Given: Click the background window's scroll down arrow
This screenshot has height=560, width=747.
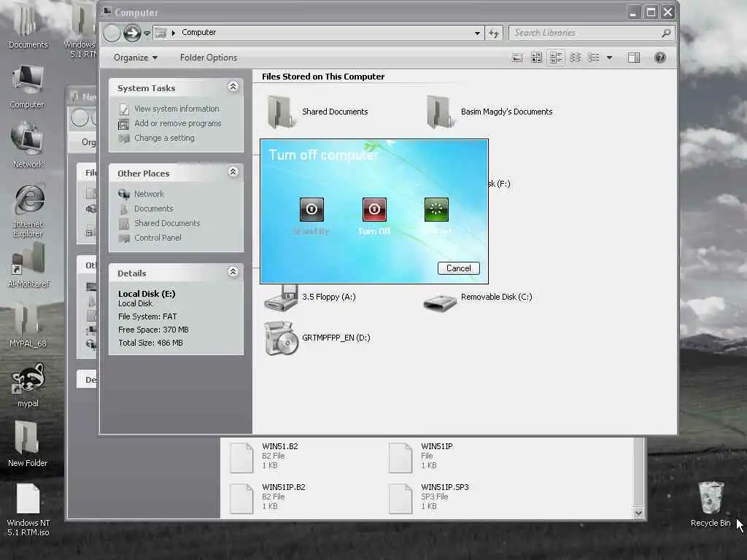Looking at the screenshot, I should 638,513.
